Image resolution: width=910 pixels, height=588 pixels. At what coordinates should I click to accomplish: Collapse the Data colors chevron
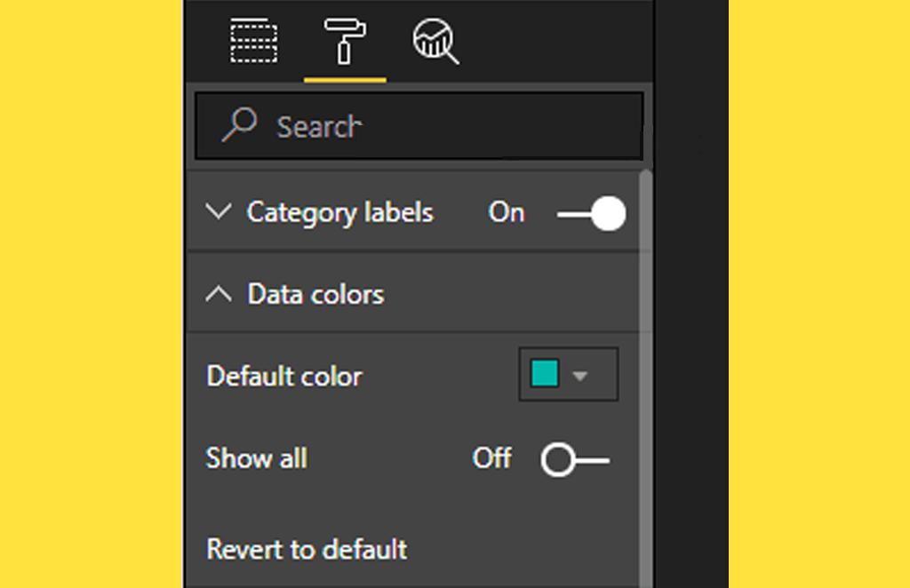[219, 295]
